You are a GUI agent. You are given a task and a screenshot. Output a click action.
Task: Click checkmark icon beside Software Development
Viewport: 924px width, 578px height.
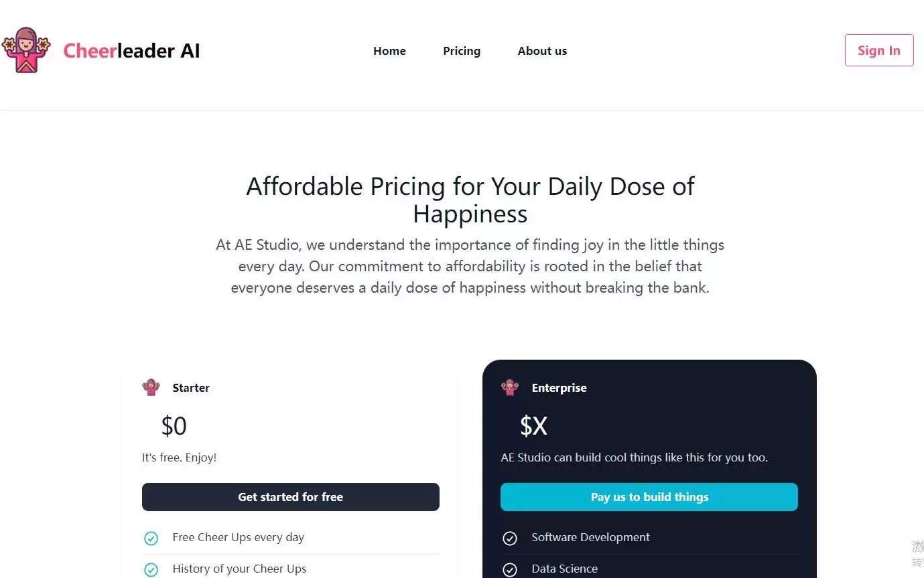coord(510,538)
